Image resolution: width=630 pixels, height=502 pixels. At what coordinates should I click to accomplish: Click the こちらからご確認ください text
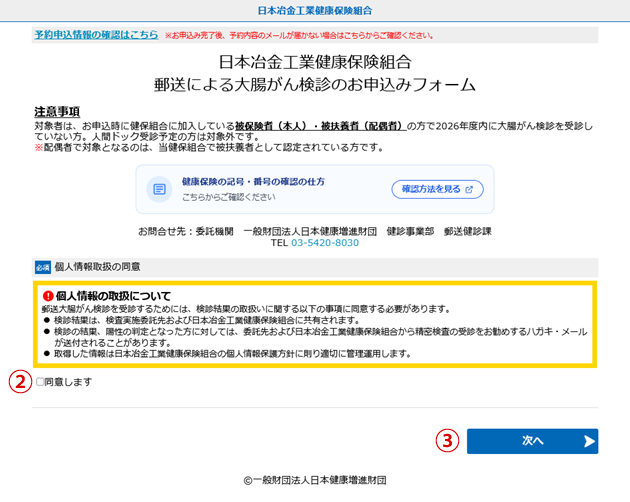[229, 197]
